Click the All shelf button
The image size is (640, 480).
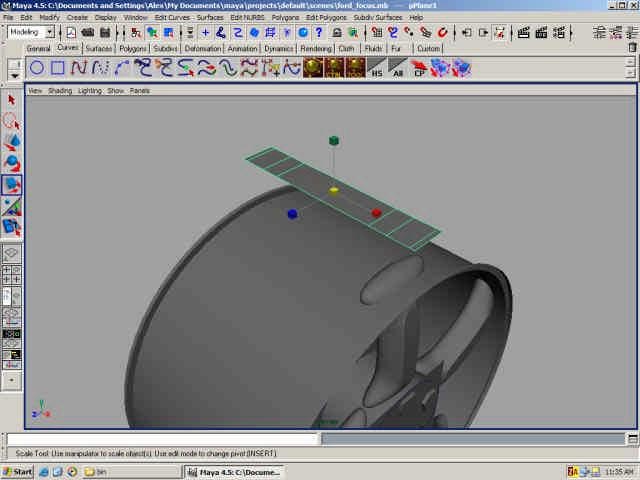[398, 69]
